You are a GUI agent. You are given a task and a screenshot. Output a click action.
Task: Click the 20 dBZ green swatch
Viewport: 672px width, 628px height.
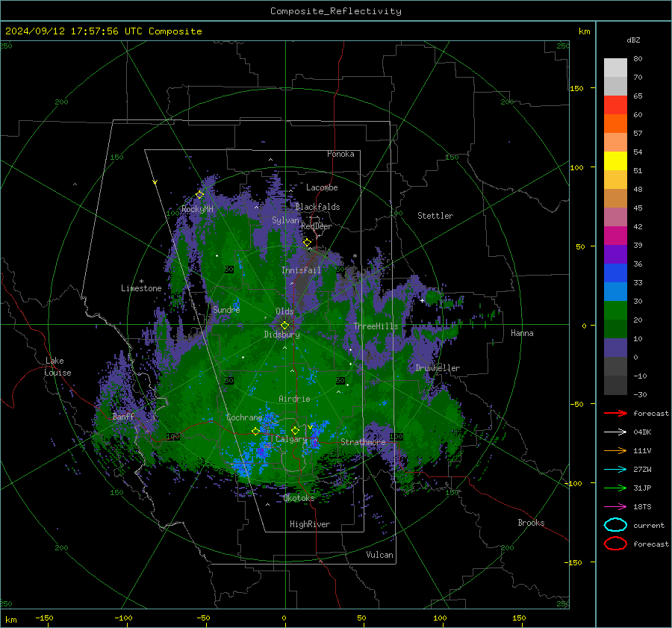point(615,310)
